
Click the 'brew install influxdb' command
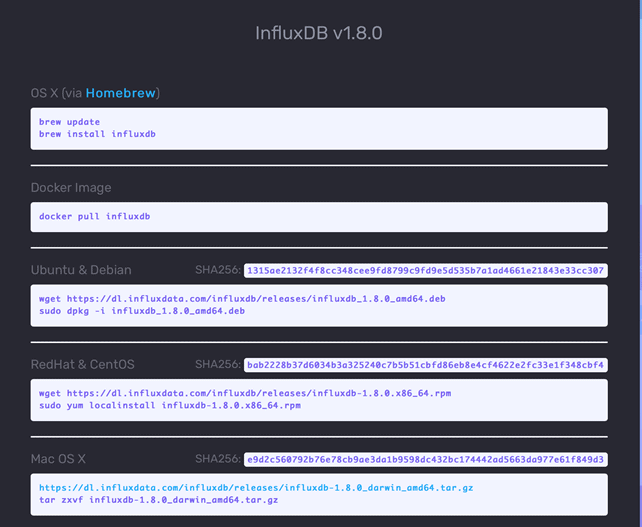coord(97,134)
